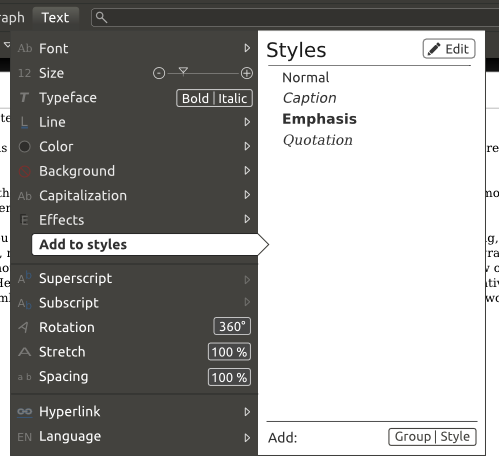
Task: Click the plus icon to increase font size
Action: pos(247,73)
